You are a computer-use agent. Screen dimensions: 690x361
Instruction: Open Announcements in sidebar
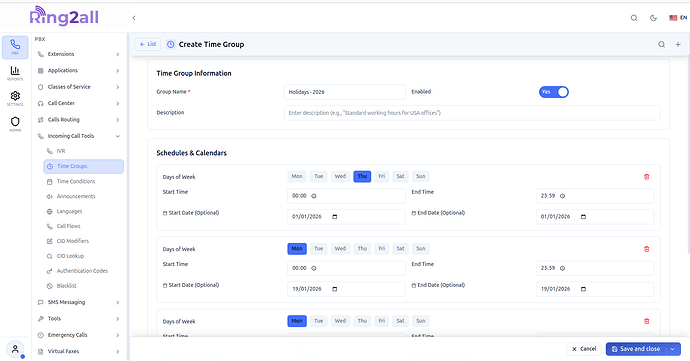click(x=83, y=196)
